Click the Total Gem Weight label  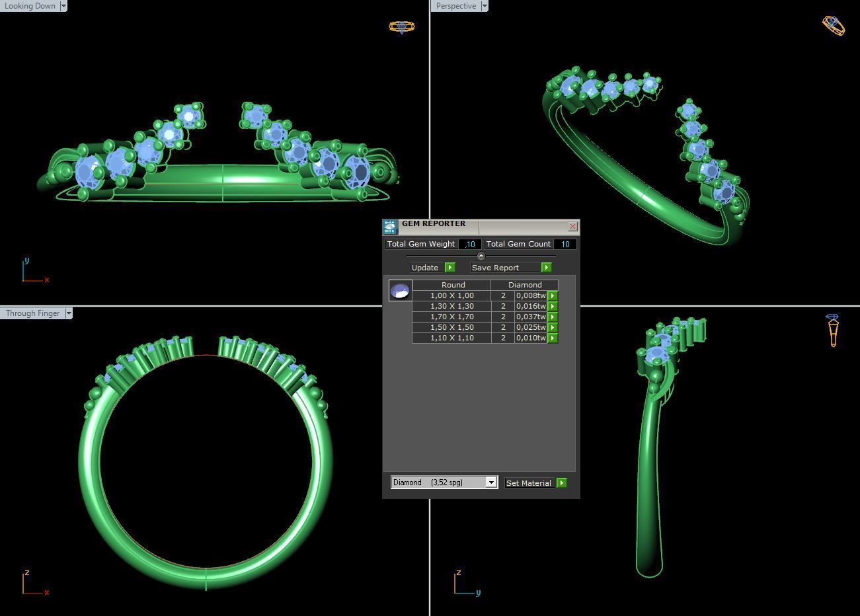421,245
